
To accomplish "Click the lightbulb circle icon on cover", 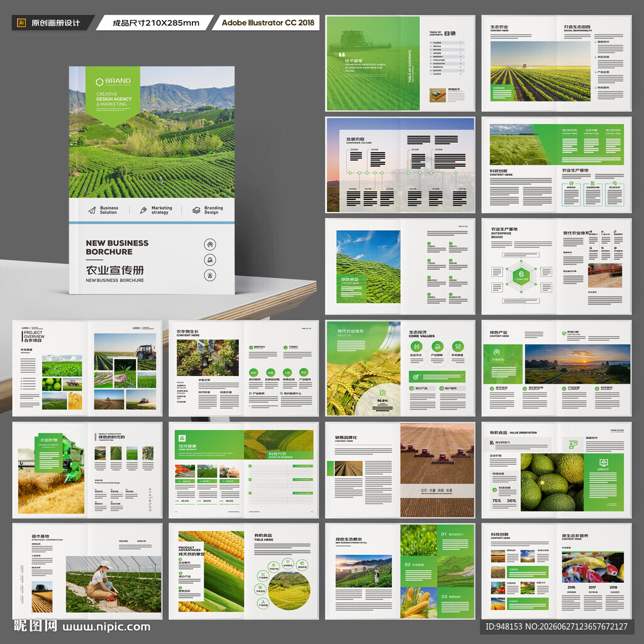I will pos(210,275).
